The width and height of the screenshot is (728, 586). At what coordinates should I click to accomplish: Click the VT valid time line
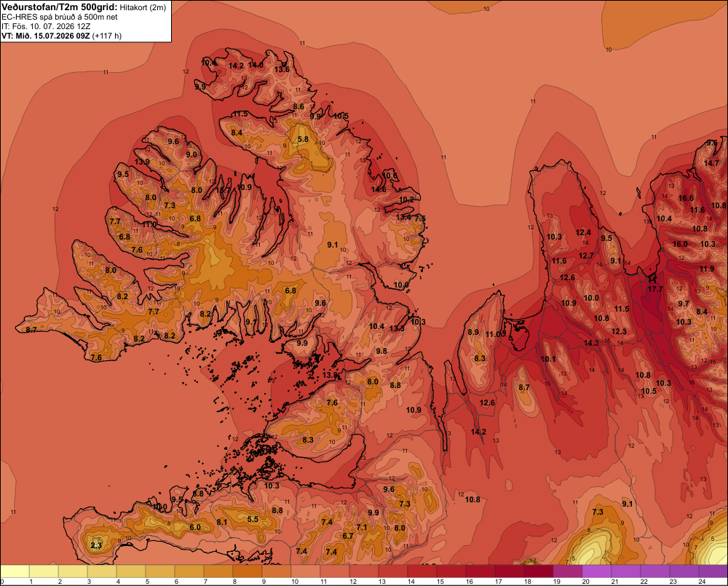[61, 36]
